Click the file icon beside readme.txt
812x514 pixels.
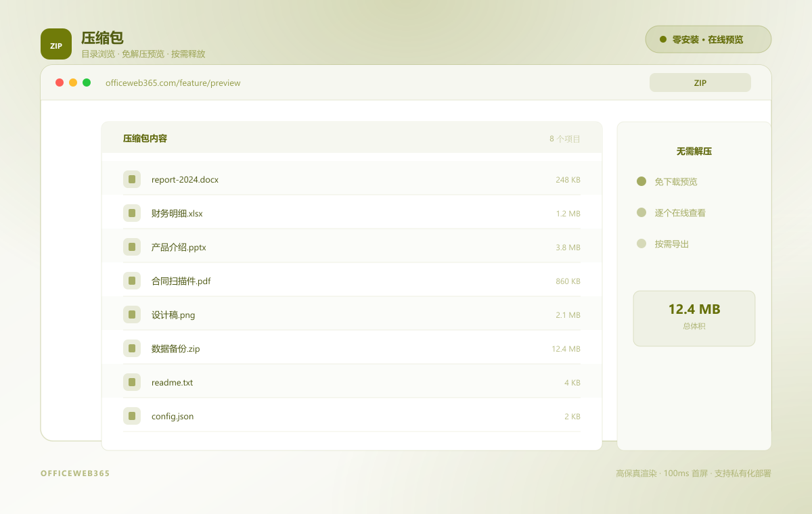pos(132,382)
